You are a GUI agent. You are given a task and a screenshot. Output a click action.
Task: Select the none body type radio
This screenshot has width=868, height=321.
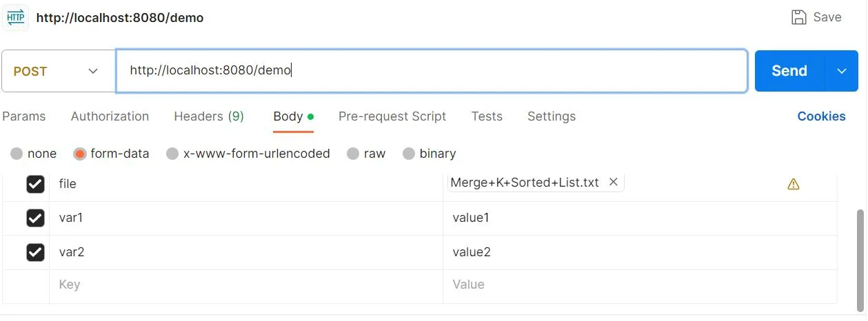point(17,154)
